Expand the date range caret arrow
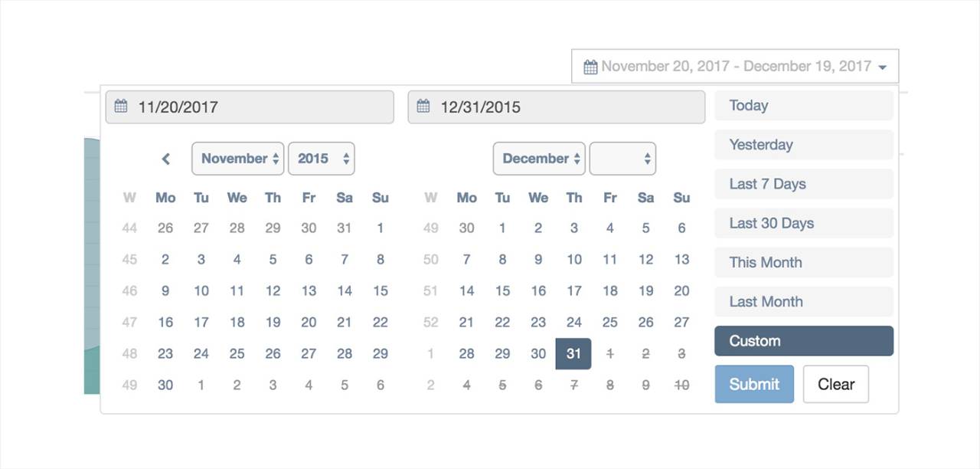Image resolution: width=980 pixels, height=469 pixels. (882, 67)
